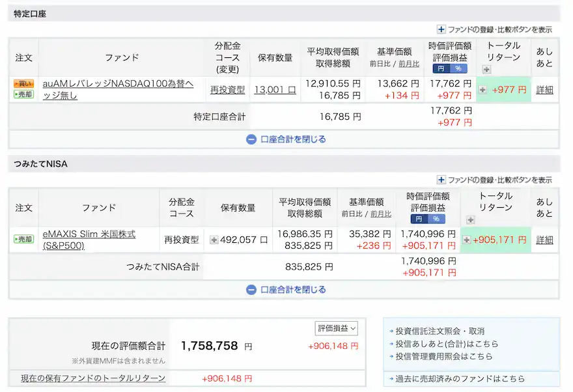This screenshot has height=392, width=573.
Task: Expand plus icon beside eMAXIS 492,057口 quantity
Action: click(214, 240)
